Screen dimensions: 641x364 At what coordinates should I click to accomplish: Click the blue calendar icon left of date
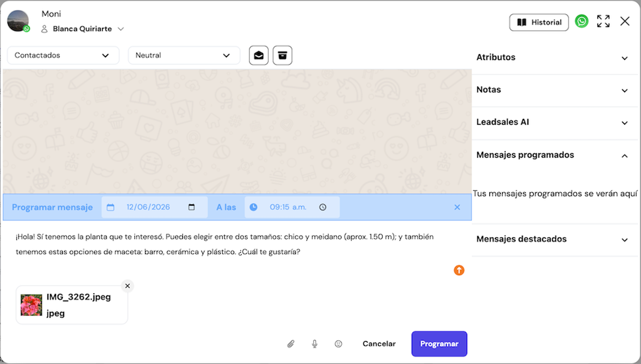tap(110, 207)
